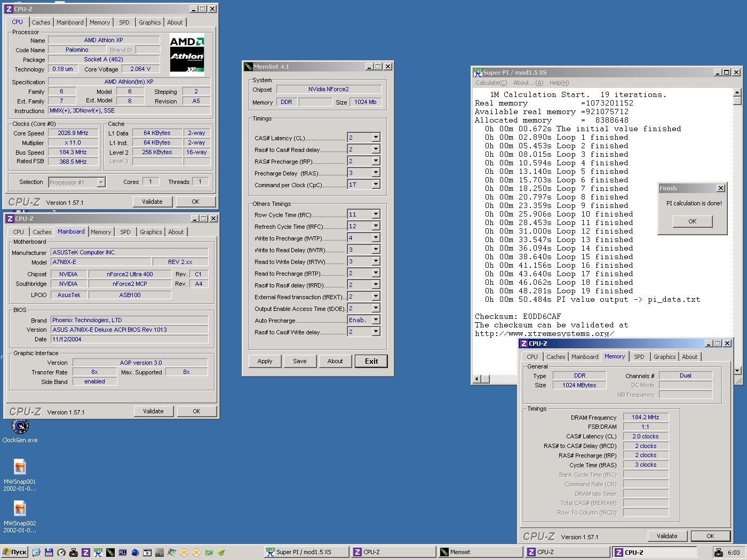Viewport: 747px width, 560px height.
Task: Open the Refresh Cycle Time (tRFC) dropdown
Action: tap(376, 226)
